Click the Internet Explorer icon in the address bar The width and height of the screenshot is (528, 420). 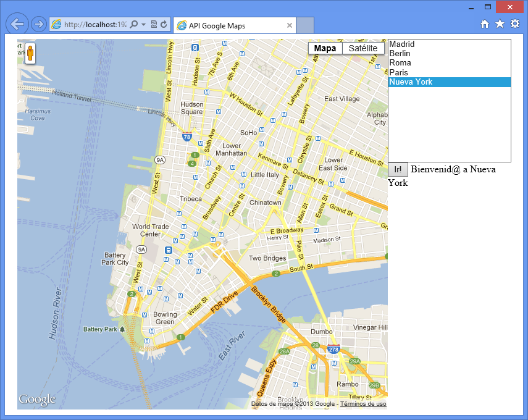[x=56, y=24]
